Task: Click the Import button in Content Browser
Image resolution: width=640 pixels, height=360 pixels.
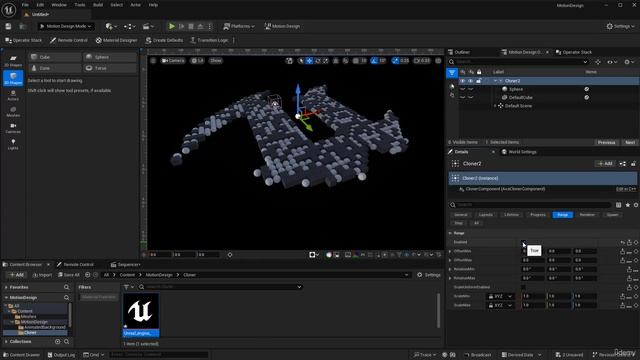Action: 42,275
